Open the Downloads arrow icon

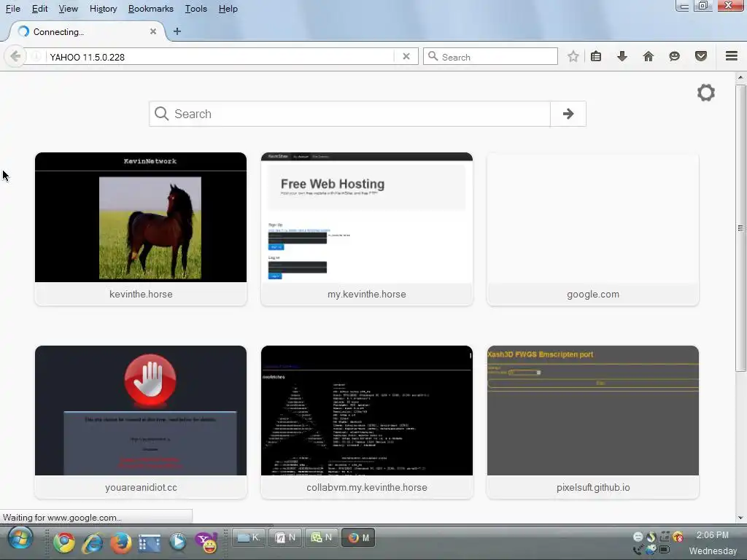622,57
